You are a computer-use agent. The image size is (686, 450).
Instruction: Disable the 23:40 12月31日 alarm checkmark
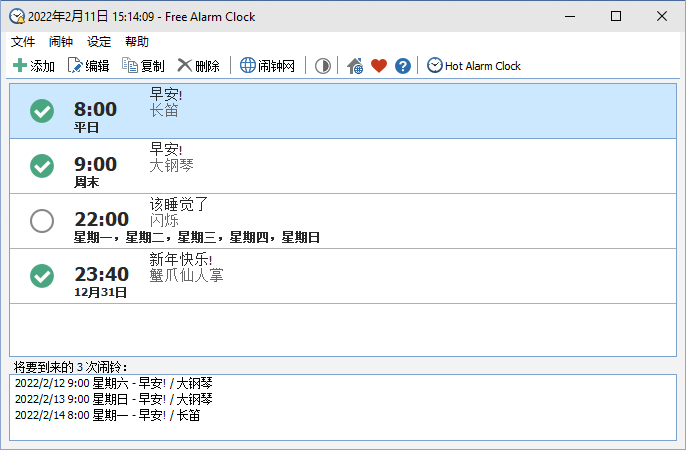tap(42, 276)
